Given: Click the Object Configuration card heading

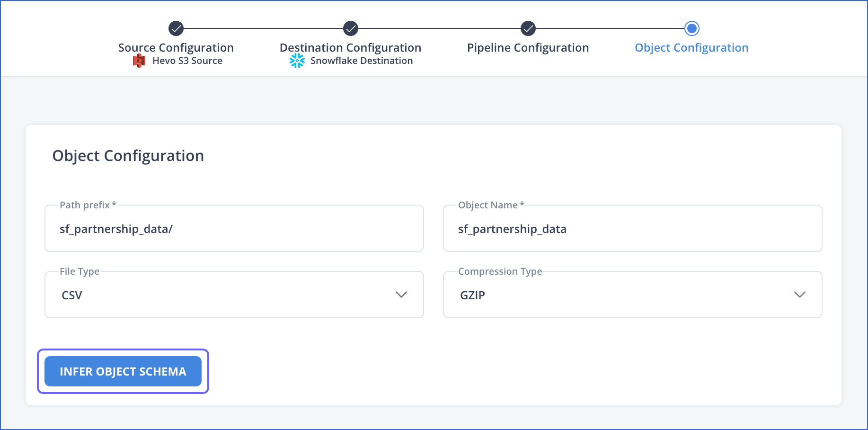Looking at the screenshot, I should (x=128, y=156).
